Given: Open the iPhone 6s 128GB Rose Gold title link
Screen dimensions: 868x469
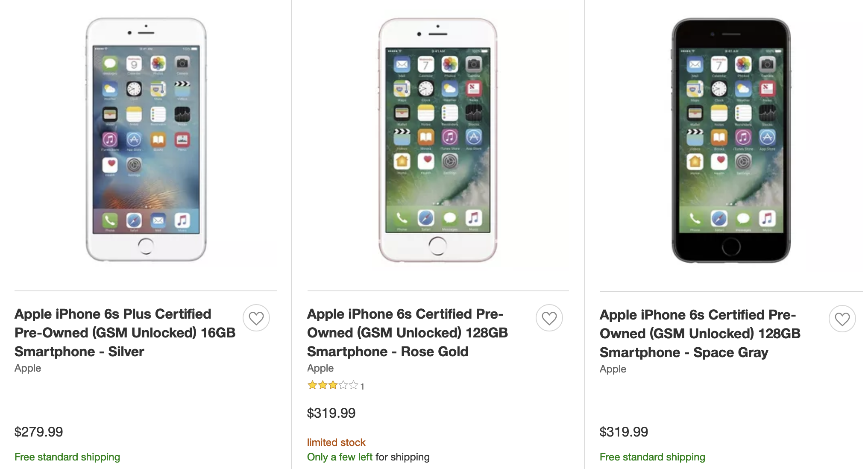Looking at the screenshot, I should pyautogui.click(x=407, y=332).
